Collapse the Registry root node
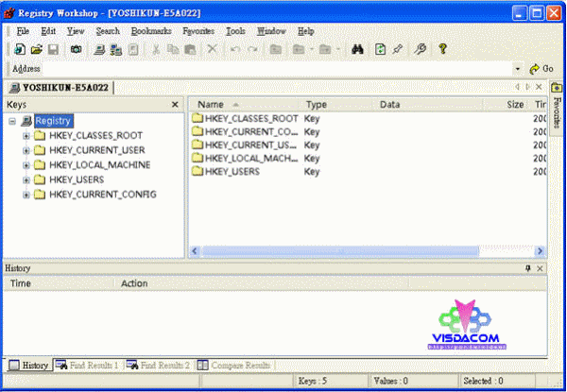Viewport: 567px width, 392px height. (11, 121)
